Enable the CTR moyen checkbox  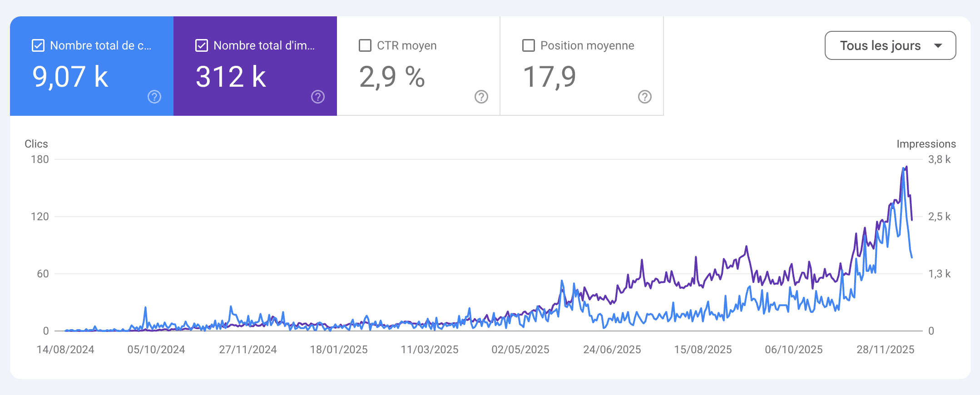pyautogui.click(x=365, y=45)
